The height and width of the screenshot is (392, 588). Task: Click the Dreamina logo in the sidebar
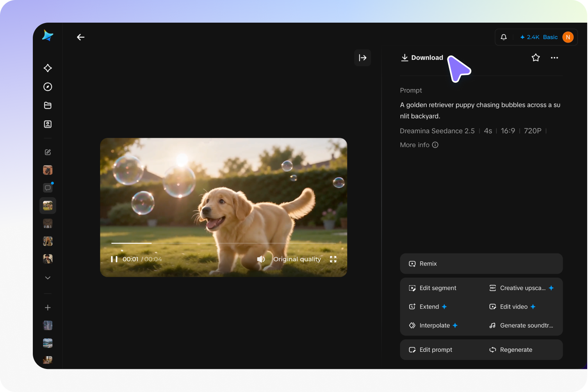pos(48,36)
